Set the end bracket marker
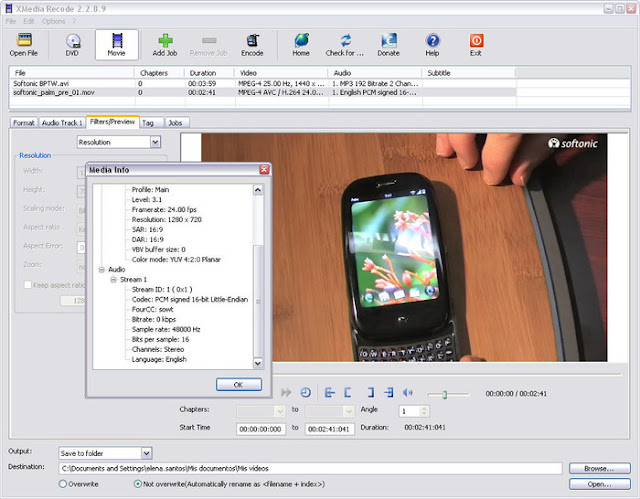The width and height of the screenshot is (640, 499). point(371,393)
